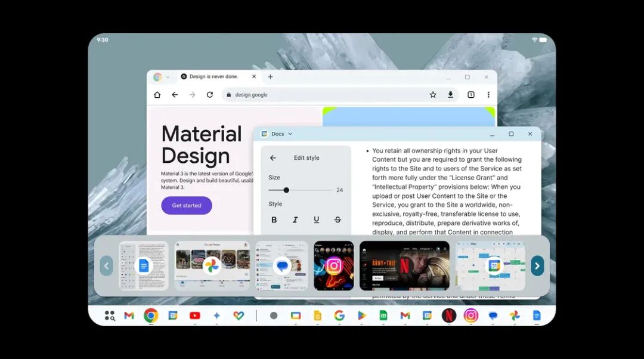644x359 pixels.
Task: Select the "Design is never done." tab
Action: [x=213, y=77]
